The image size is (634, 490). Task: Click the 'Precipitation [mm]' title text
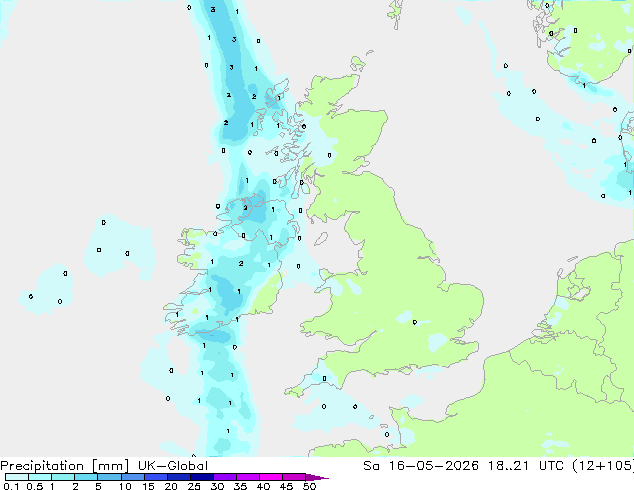pyautogui.click(x=65, y=466)
